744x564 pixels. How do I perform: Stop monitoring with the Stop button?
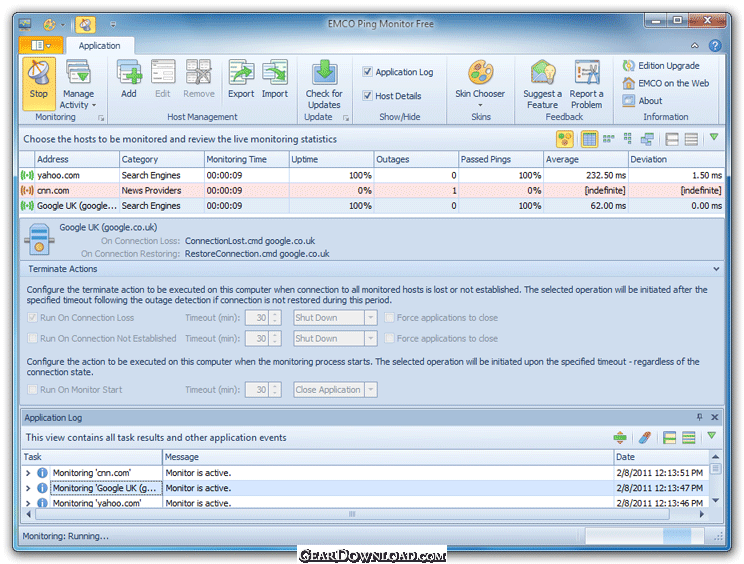(38, 83)
